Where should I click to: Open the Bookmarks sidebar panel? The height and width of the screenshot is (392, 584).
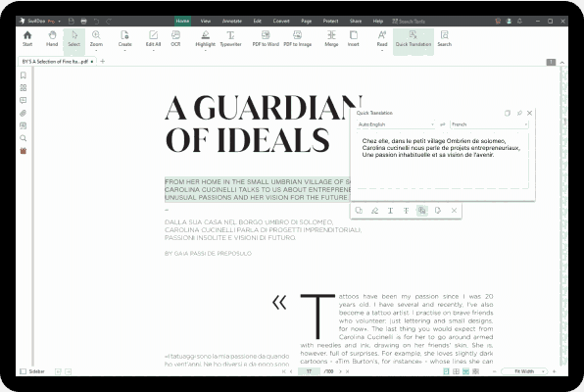tap(24, 75)
